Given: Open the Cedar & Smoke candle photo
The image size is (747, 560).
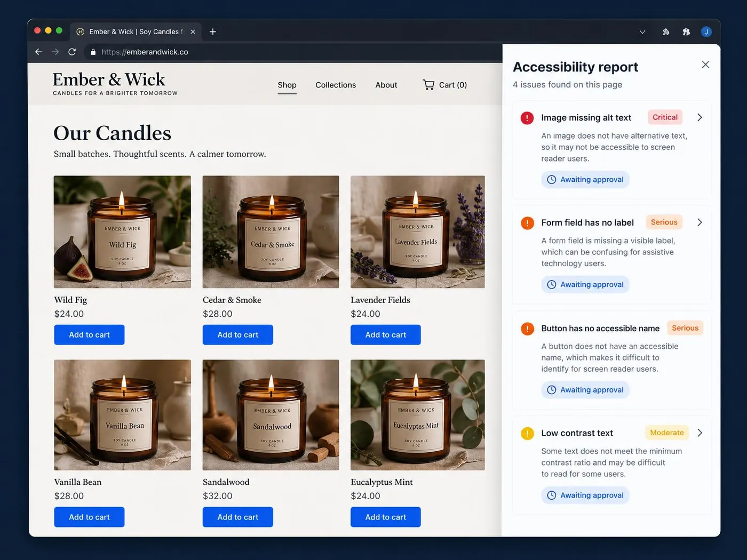Looking at the screenshot, I should click(x=271, y=232).
